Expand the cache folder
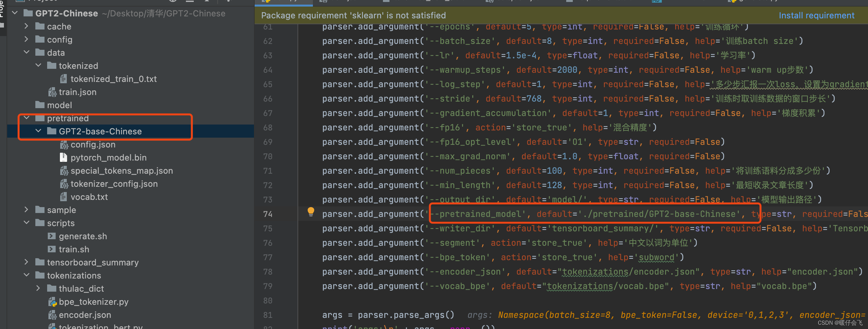 [27, 26]
